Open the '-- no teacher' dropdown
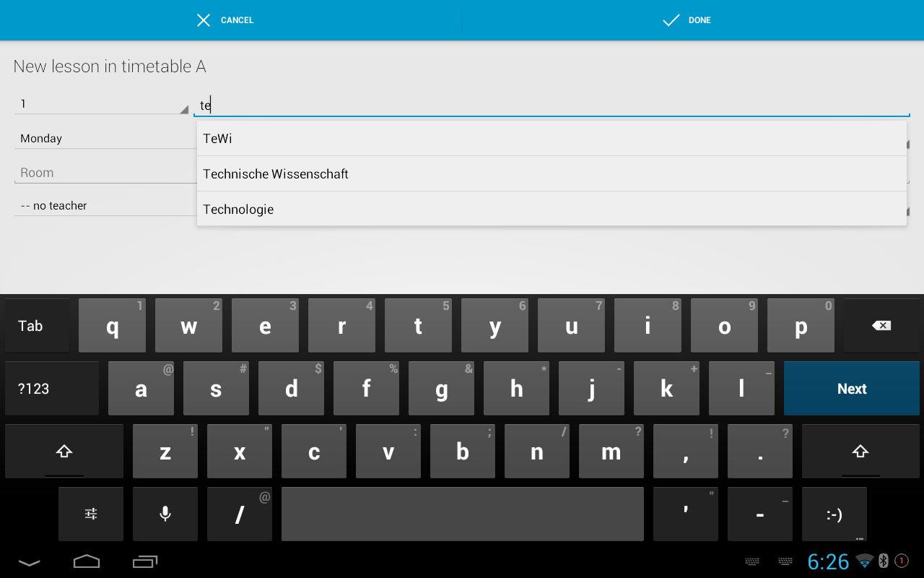The image size is (924, 578). [105, 206]
